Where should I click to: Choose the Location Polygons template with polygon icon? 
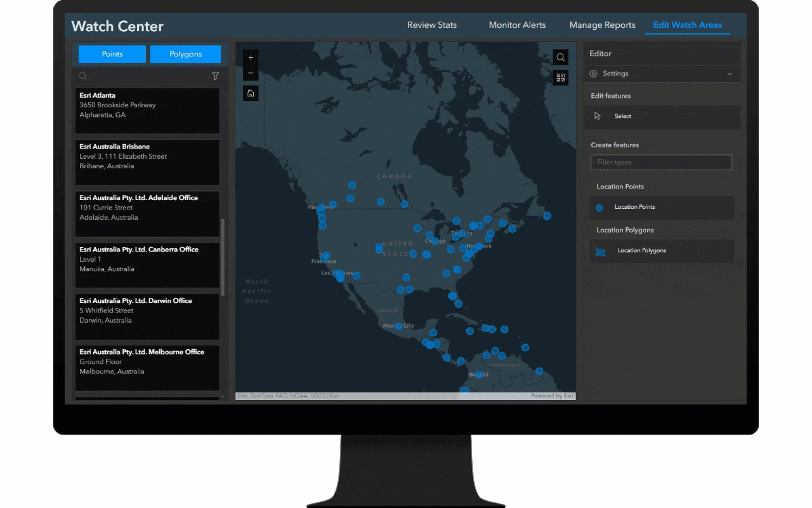pyautogui.click(x=662, y=251)
